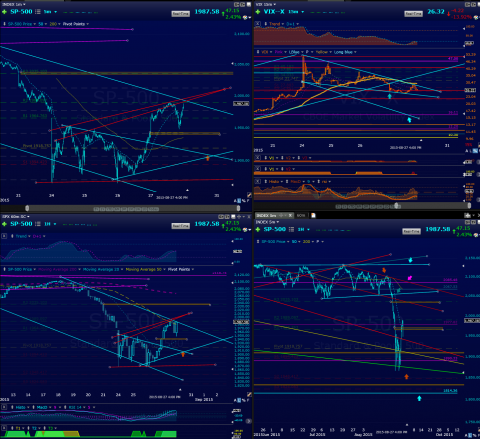Viewport: 480px width, 439px height.
Task: Click green plus icon in SPX 60m chart
Action: pos(4,224)
